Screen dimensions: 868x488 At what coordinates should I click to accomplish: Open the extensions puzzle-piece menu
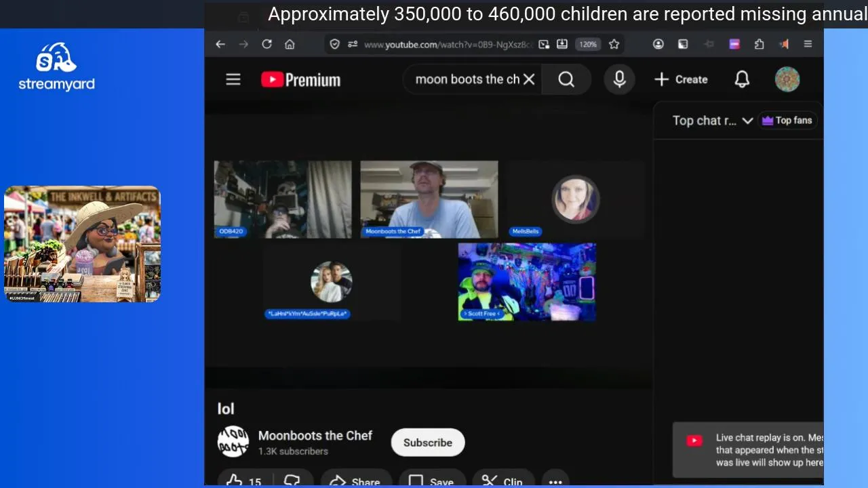(x=759, y=44)
